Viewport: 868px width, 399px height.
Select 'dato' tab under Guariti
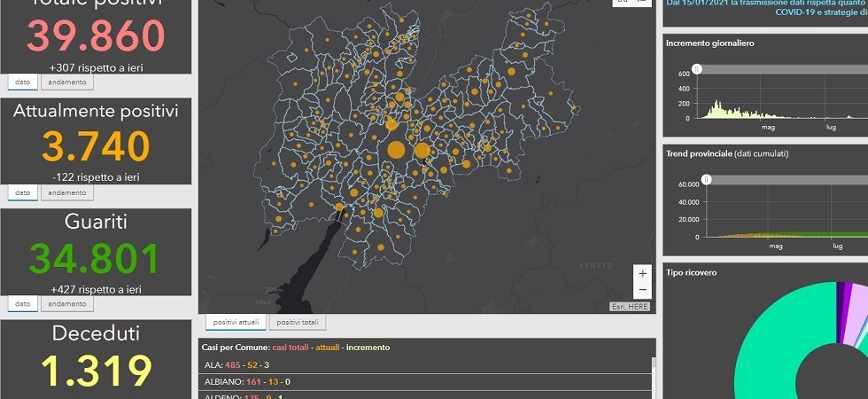[x=23, y=303]
